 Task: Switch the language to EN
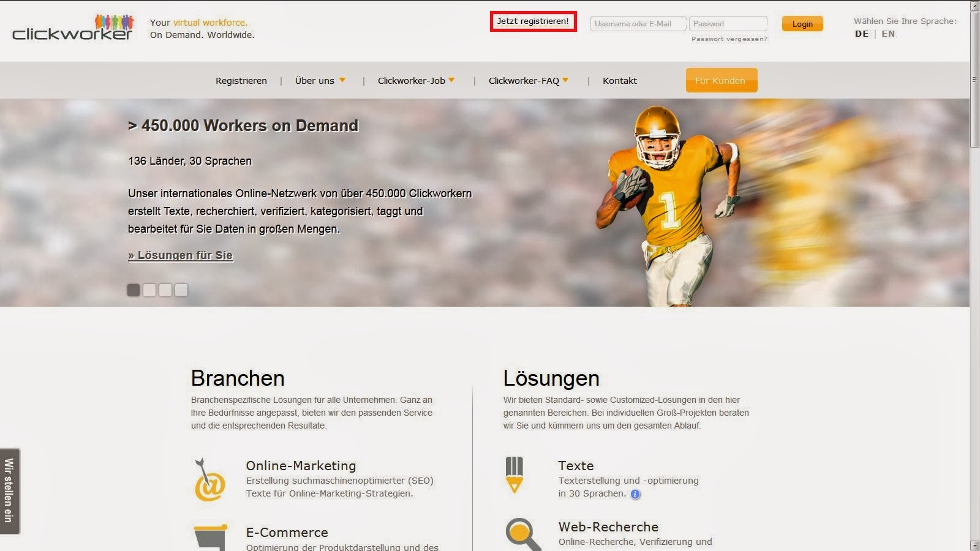click(888, 34)
